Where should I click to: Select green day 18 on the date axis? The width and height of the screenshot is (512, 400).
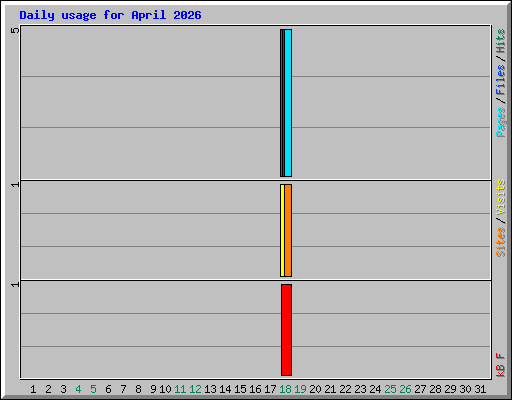tap(285, 389)
